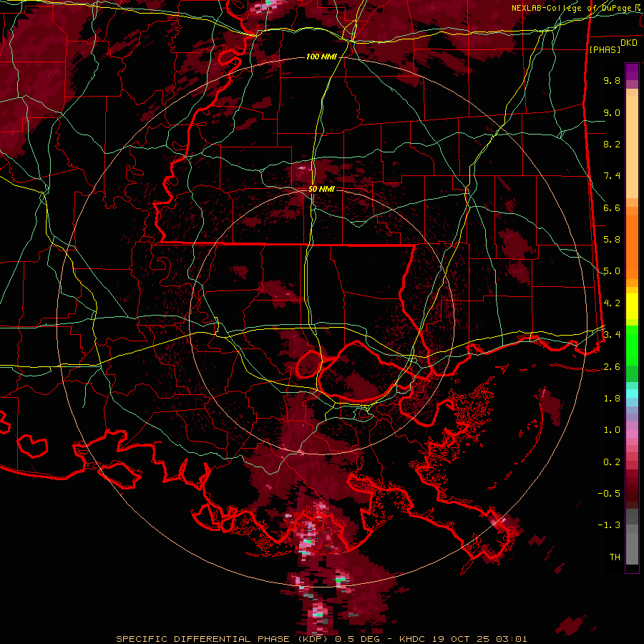Click the 3.4 value on the color scale
This screenshot has height=644, width=644.
(612, 335)
